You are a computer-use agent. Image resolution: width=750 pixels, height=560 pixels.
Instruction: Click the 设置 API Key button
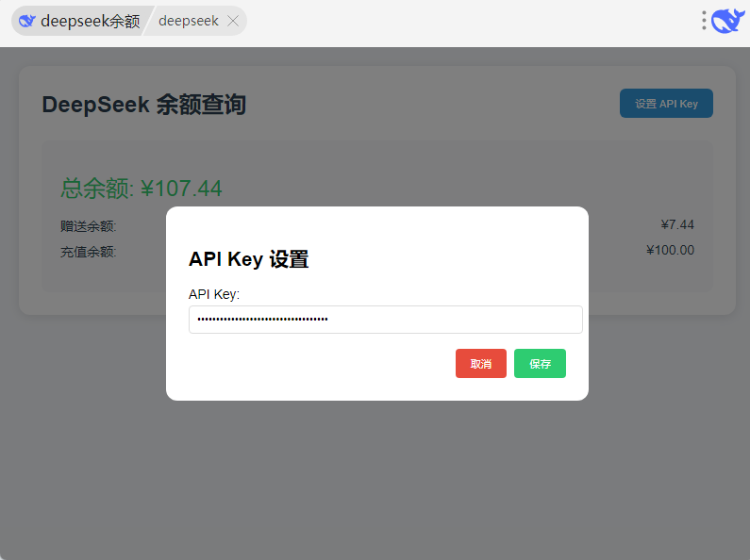pos(666,103)
